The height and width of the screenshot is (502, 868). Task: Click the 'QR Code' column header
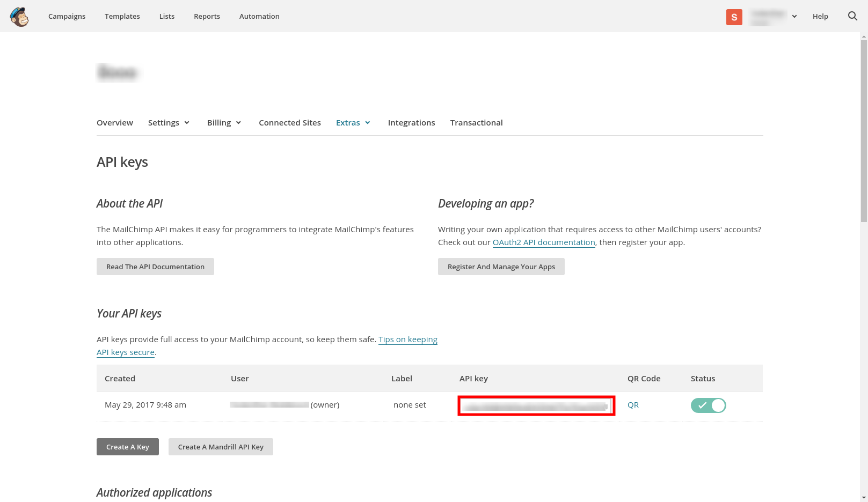click(644, 379)
